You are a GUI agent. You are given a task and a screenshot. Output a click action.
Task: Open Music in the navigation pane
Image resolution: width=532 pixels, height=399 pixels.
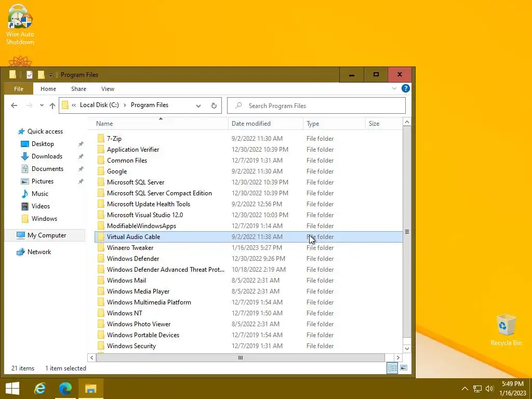click(x=39, y=194)
